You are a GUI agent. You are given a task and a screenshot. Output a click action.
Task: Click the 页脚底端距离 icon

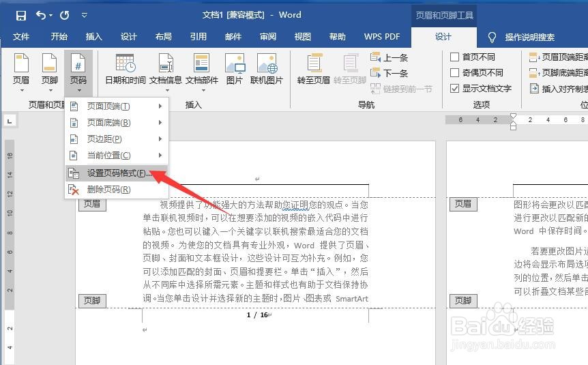533,72
